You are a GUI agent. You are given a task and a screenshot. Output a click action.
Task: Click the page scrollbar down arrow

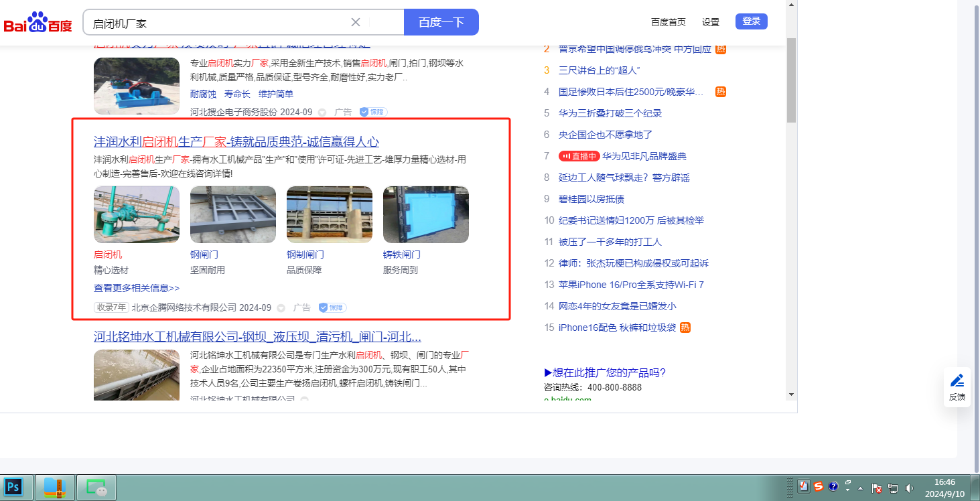tap(791, 395)
